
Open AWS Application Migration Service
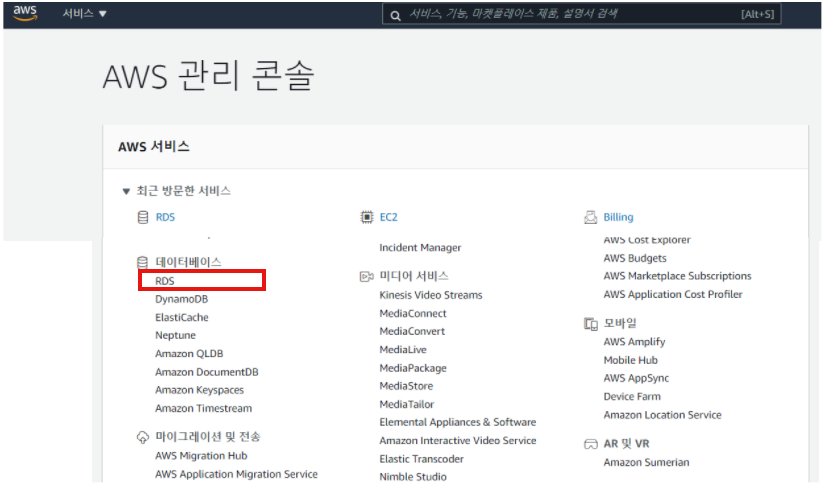[236, 474]
